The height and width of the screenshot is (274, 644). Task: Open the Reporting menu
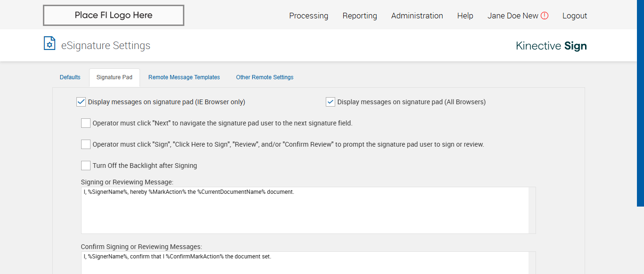point(360,16)
